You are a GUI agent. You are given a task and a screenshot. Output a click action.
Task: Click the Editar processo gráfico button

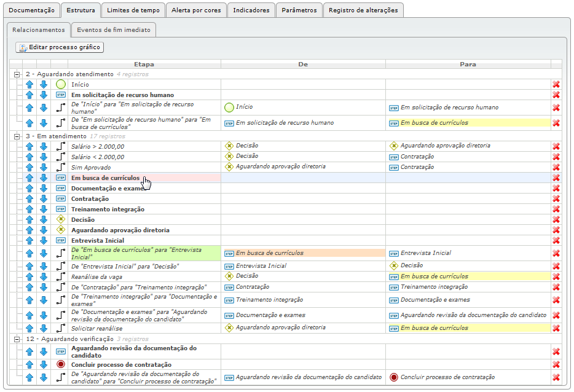coord(60,47)
